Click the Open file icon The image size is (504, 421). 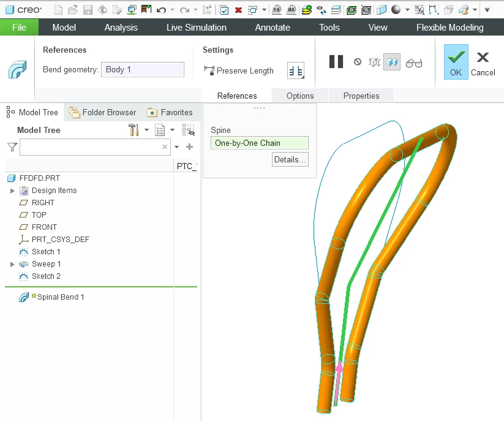click(x=73, y=10)
